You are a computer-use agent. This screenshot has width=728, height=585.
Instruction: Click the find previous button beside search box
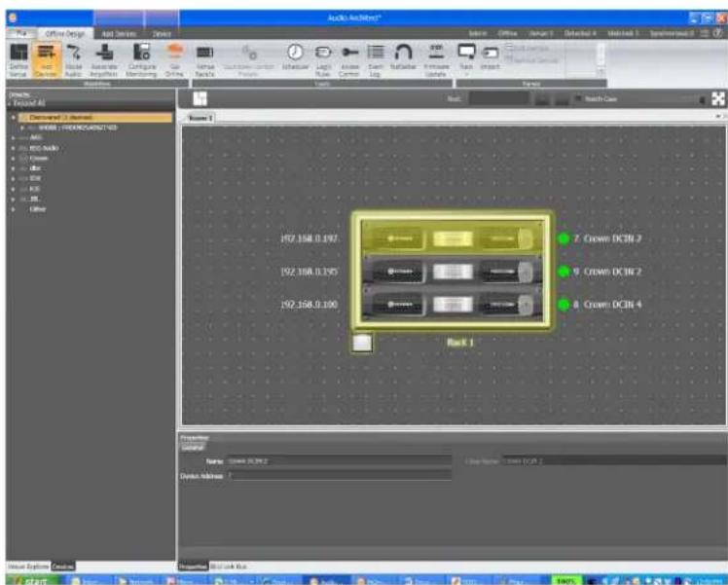coord(542,98)
